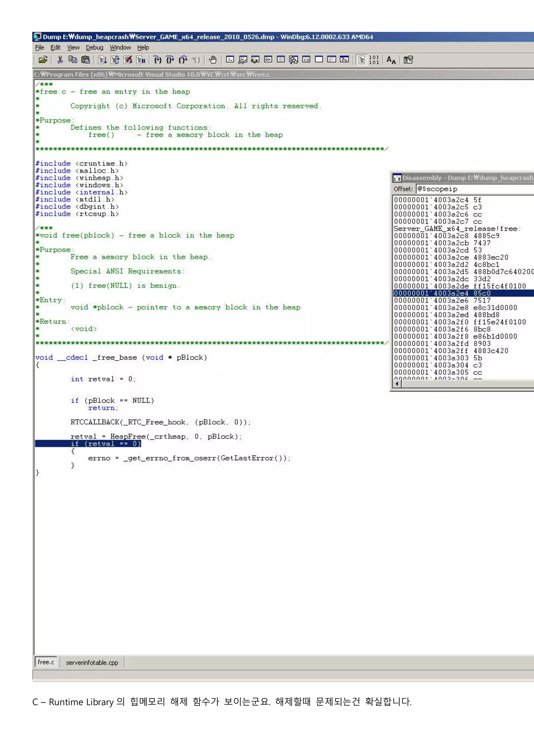Open the Options properties icon

[408, 59]
